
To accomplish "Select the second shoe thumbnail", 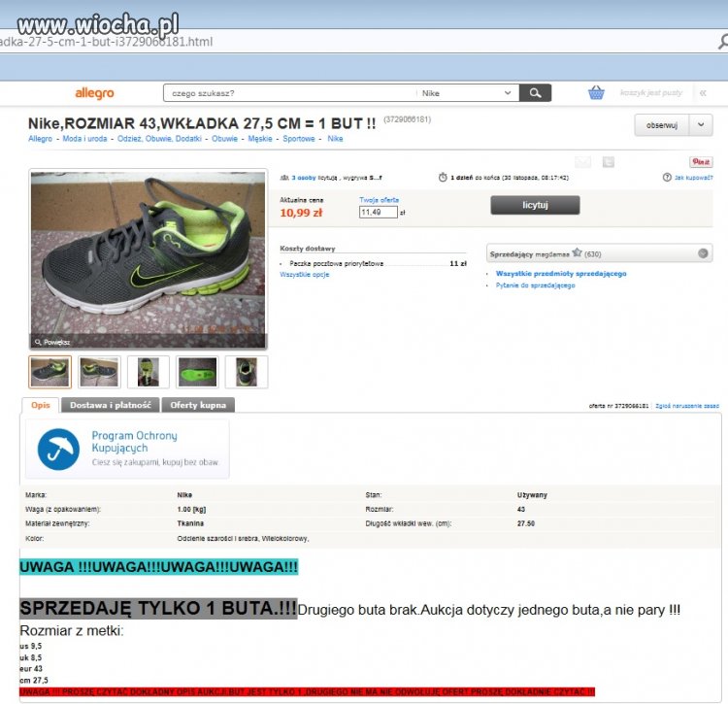I will 99,372.
